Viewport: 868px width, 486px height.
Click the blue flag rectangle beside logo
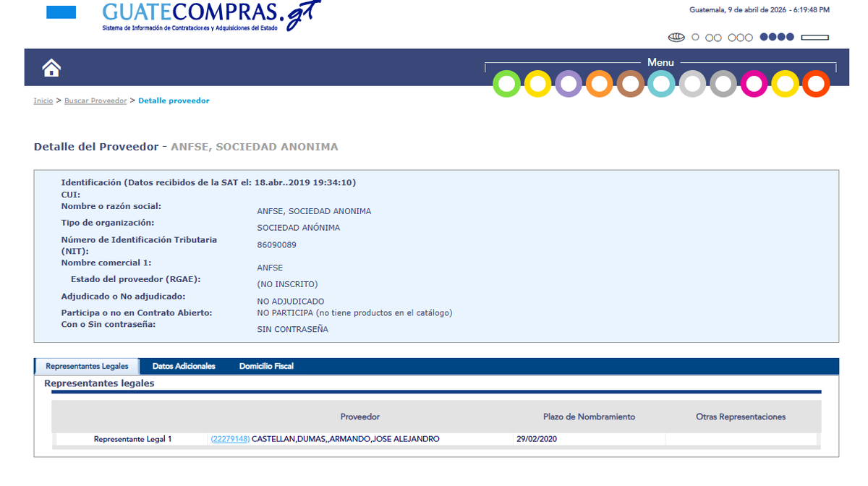coord(61,12)
